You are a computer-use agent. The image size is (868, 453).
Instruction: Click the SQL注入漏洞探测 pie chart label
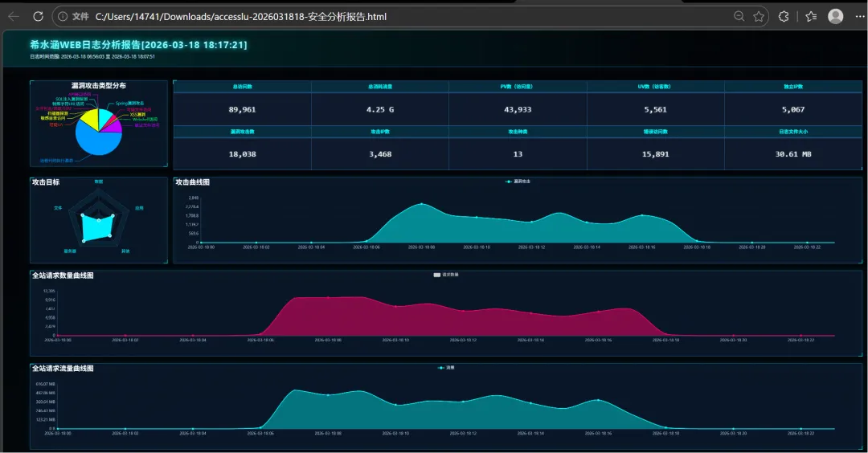[72, 99]
